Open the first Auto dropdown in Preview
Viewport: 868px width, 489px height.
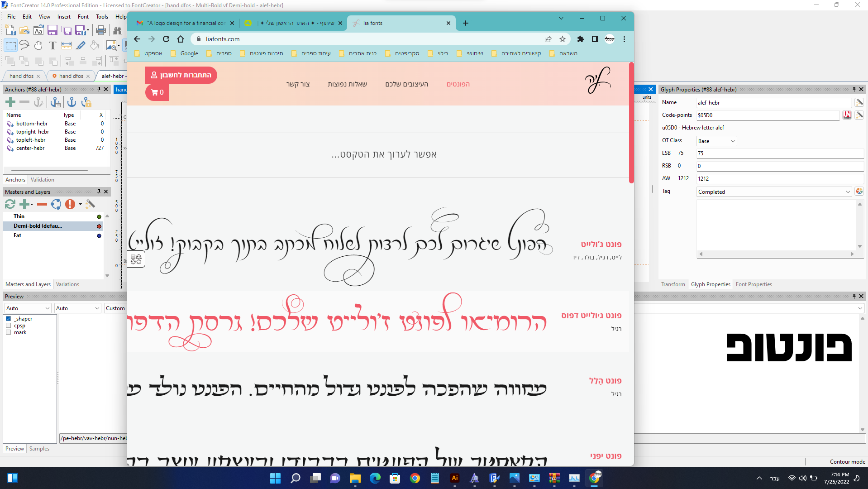pyautogui.click(x=28, y=308)
